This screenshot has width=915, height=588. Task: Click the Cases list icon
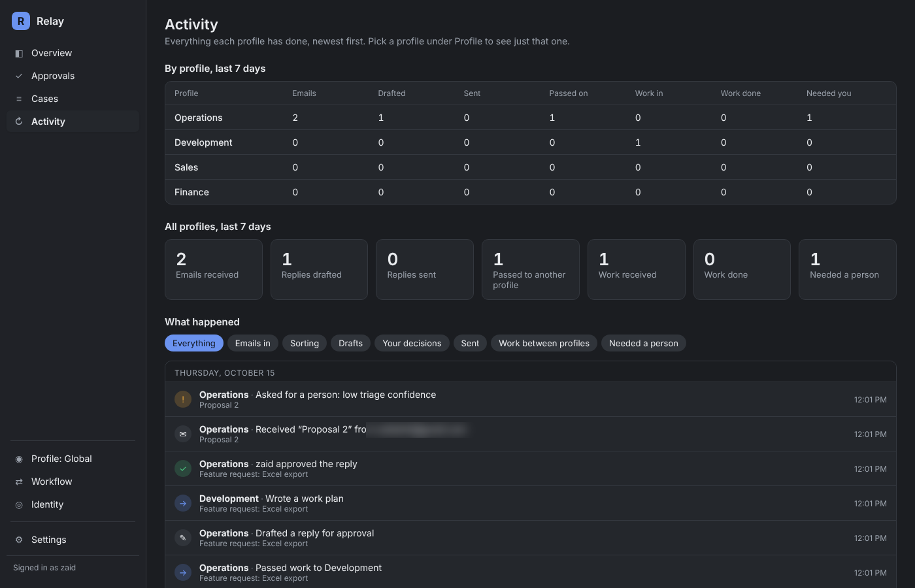19,99
